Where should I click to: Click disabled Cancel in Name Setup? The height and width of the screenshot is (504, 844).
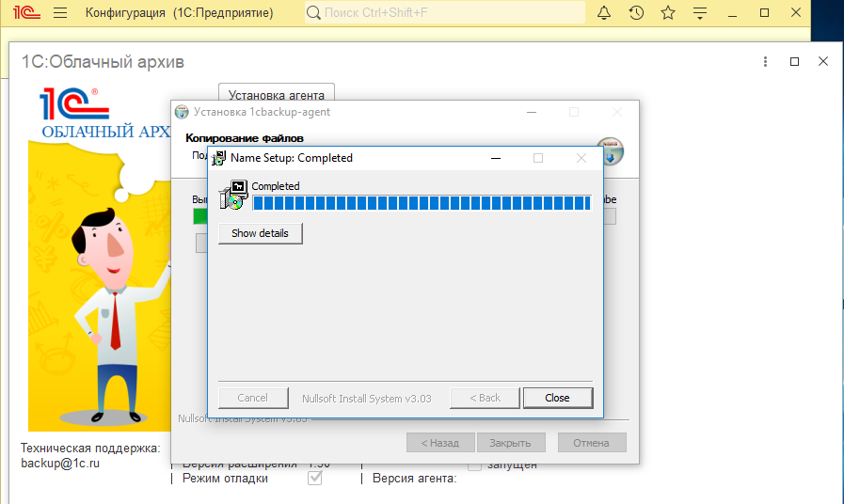pyautogui.click(x=252, y=398)
